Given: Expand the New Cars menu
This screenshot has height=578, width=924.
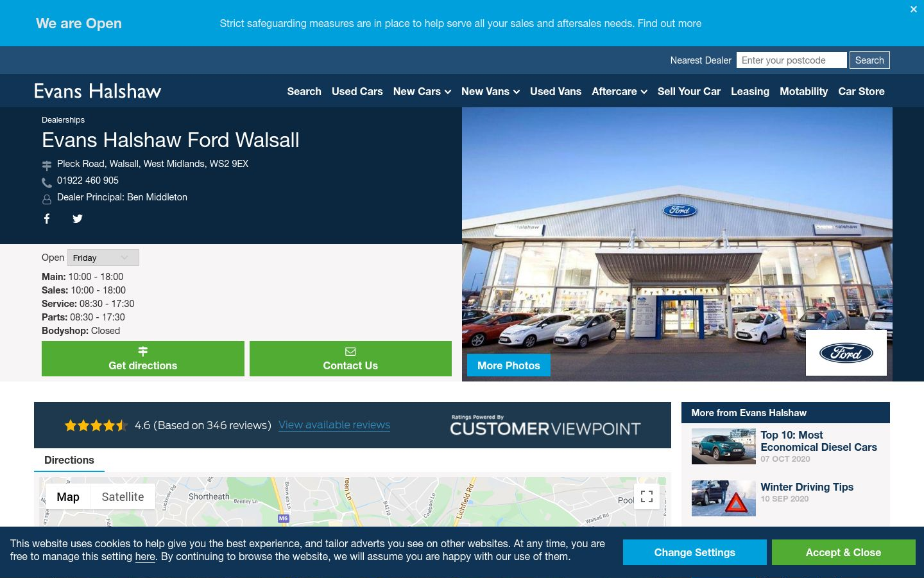Looking at the screenshot, I should tap(422, 91).
